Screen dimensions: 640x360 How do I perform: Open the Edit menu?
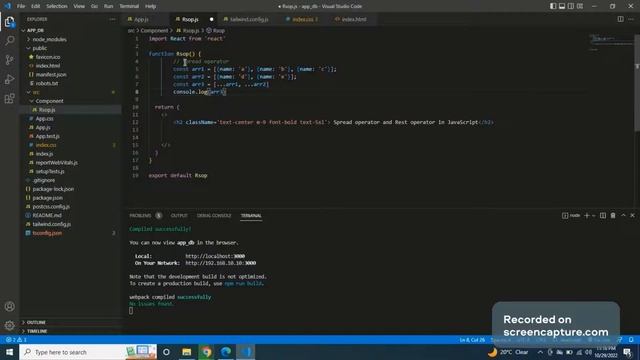coord(36,6)
